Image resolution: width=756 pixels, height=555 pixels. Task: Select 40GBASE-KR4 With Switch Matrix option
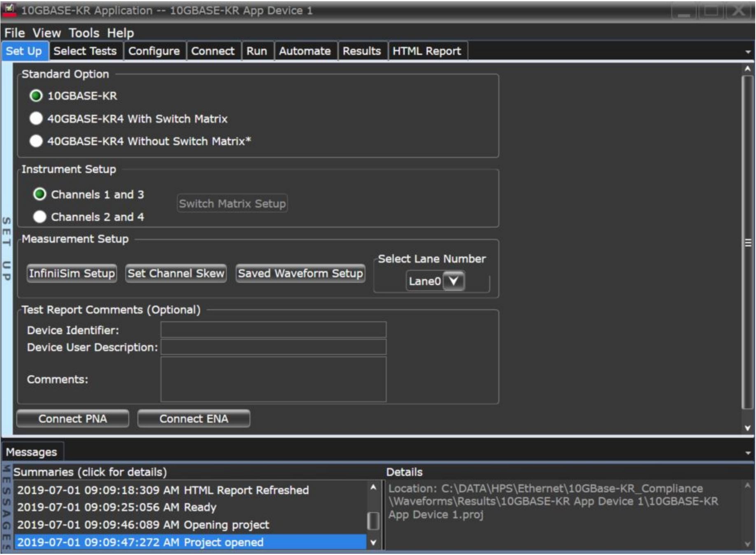(36, 118)
